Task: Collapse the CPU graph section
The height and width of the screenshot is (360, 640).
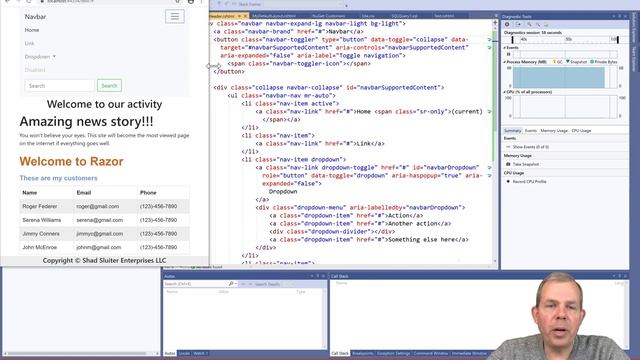Action: coord(505,92)
